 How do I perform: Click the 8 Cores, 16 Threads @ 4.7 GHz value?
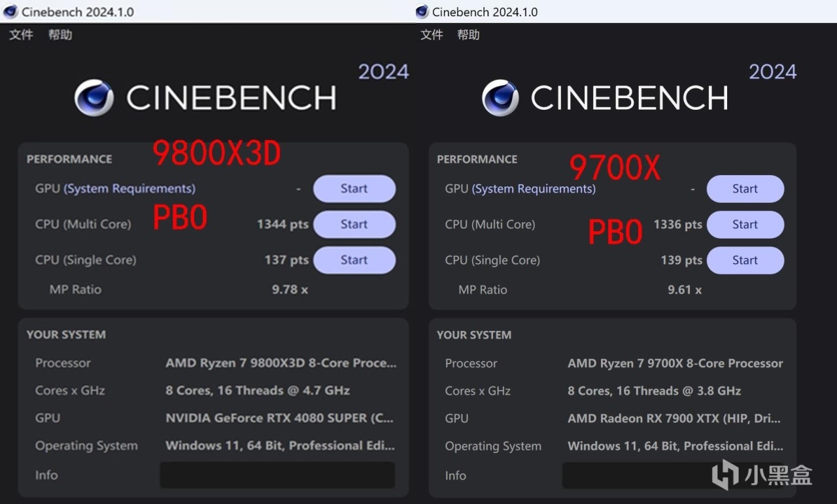[258, 390]
